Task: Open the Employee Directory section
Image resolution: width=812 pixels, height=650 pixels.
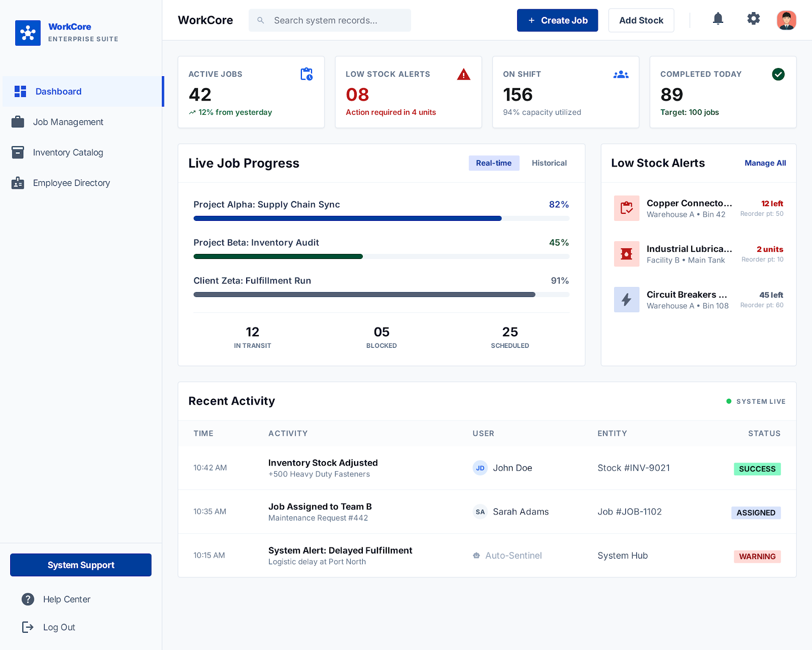Action: click(x=71, y=183)
